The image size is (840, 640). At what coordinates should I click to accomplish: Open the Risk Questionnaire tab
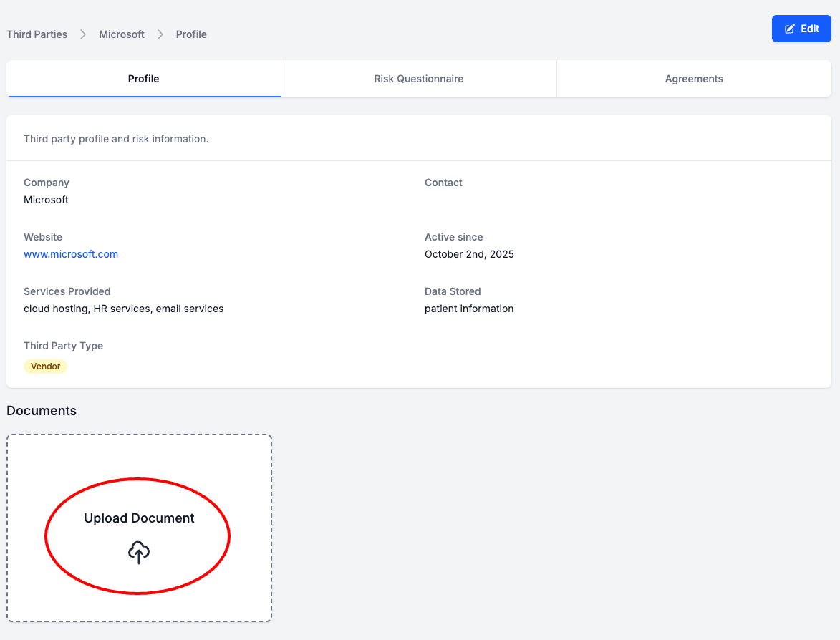(418, 79)
